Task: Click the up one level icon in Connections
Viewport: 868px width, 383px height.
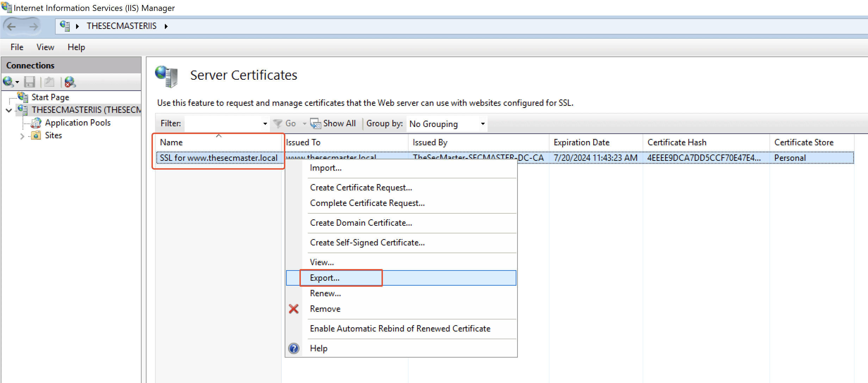Action: tap(49, 82)
